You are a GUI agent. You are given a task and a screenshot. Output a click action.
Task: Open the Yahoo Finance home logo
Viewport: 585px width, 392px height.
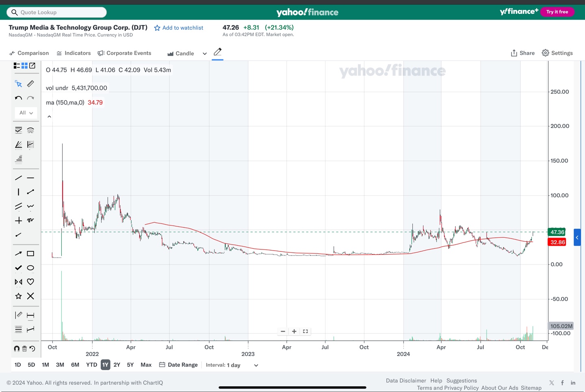(x=308, y=12)
